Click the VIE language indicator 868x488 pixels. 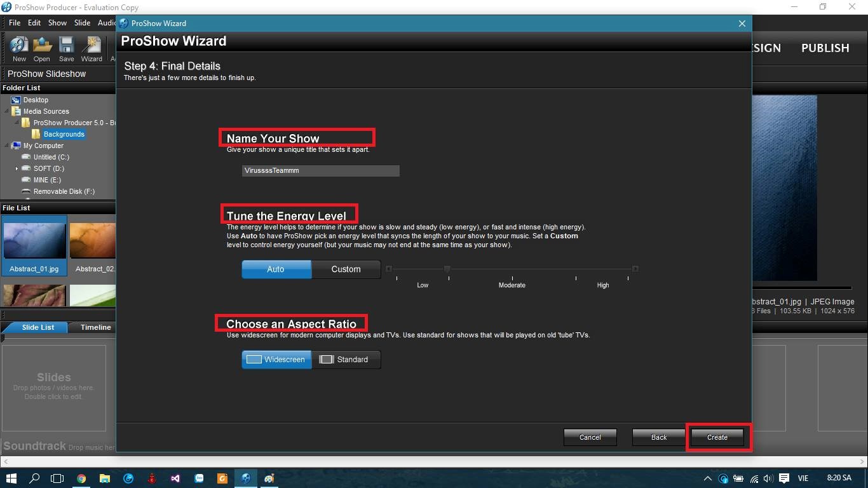tap(804, 478)
